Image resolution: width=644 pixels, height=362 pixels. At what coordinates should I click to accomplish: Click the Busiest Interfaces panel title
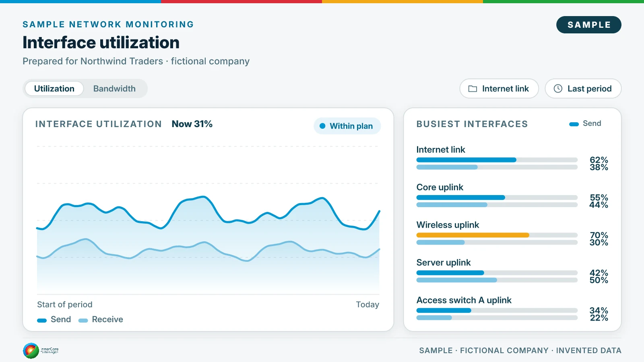tap(472, 124)
